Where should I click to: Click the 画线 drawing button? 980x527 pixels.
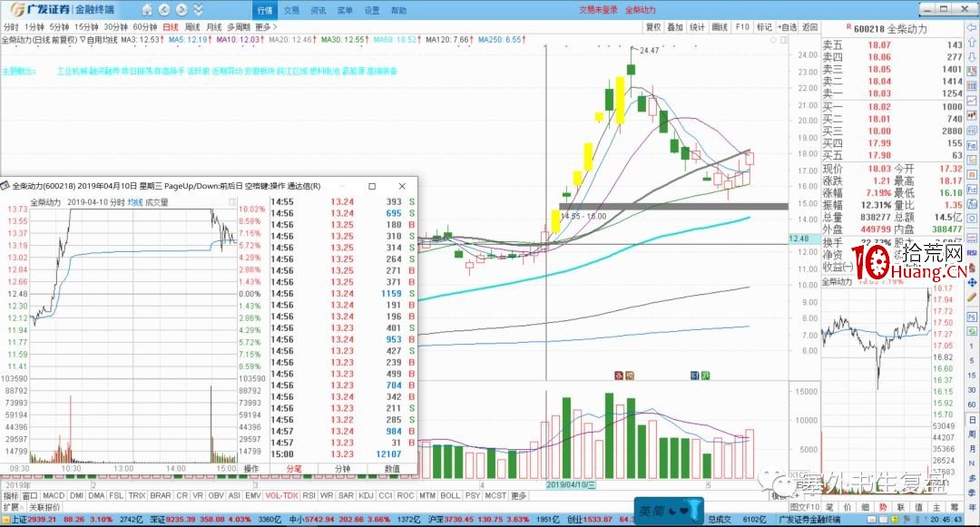[720, 27]
